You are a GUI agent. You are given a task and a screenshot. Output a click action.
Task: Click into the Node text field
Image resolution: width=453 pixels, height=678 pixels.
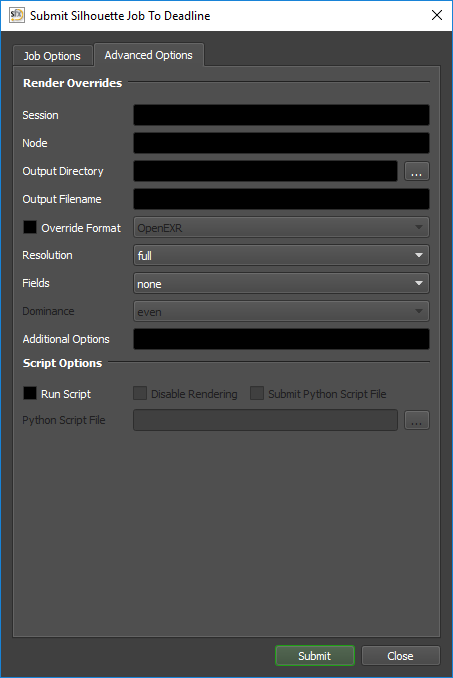(x=281, y=143)
